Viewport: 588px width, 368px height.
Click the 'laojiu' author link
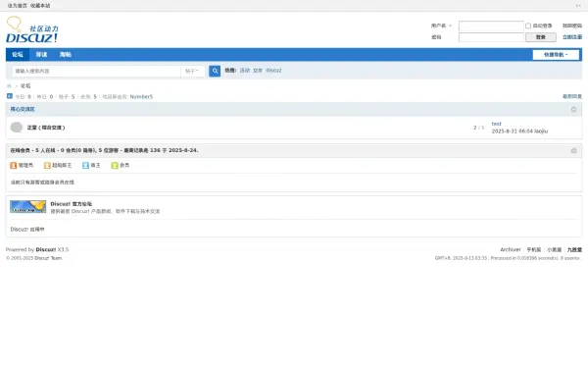[x=541, y=131]
